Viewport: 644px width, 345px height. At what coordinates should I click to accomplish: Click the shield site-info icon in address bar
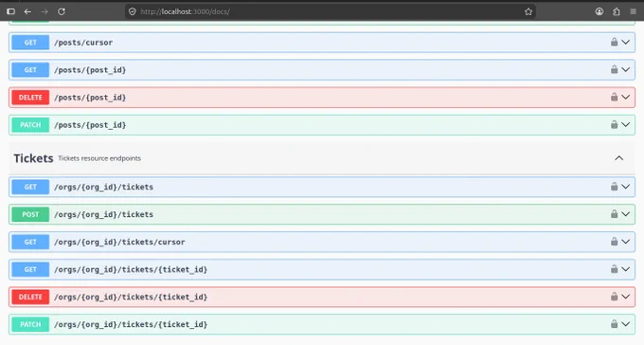coord(133,11)
